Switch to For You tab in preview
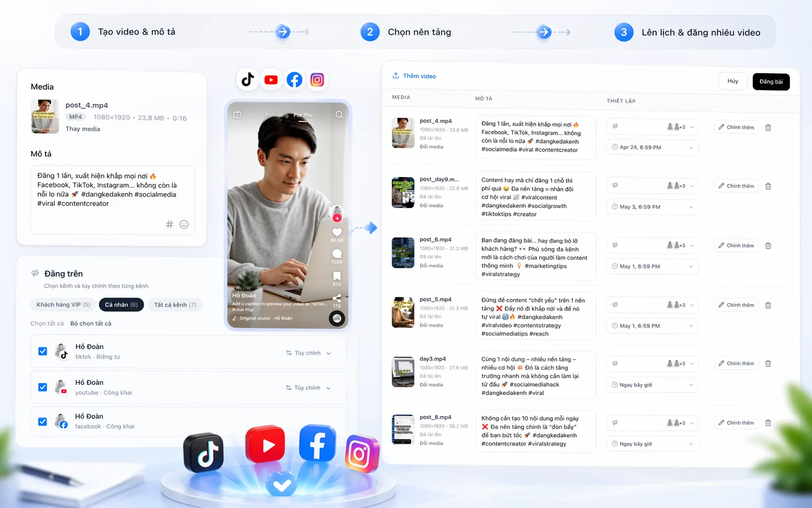This screenshot has height=508, width=812. 303,115
